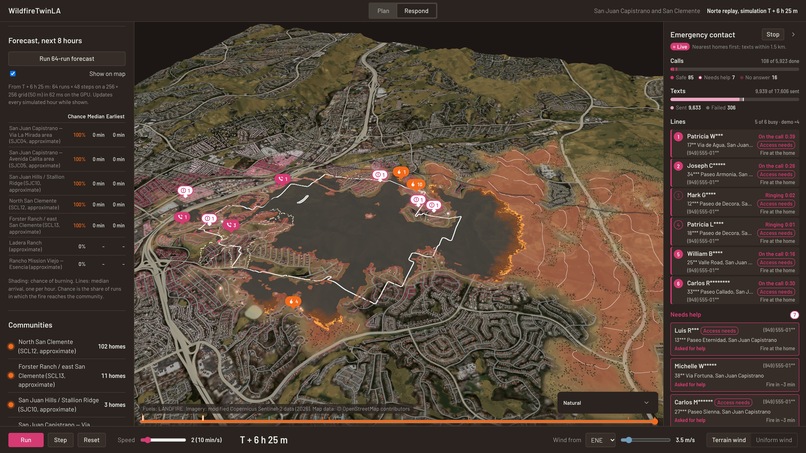806x453 pixels.
Task: Click Access needs tag for Carlos M
Action: tap(733, 403)
